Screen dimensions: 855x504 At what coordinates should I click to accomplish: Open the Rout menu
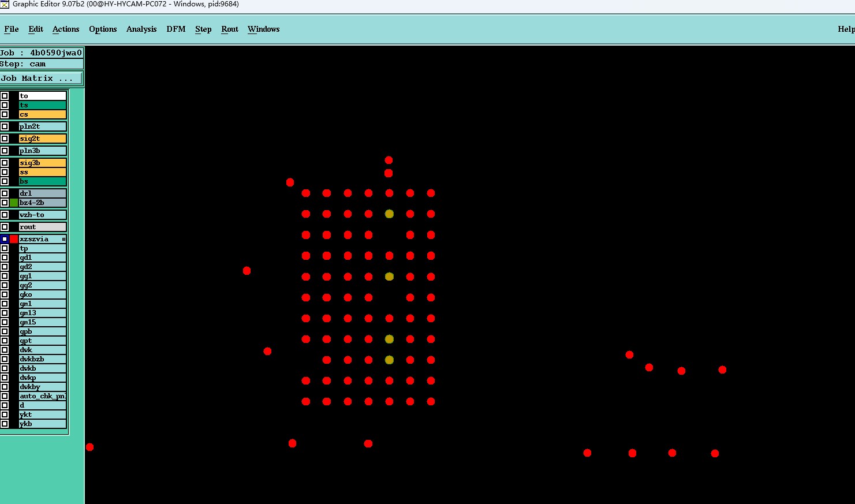pos(230,29)
